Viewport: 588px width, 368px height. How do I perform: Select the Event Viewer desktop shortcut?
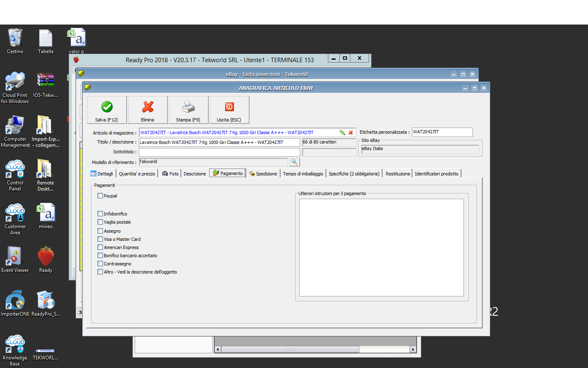click(15, 260)
